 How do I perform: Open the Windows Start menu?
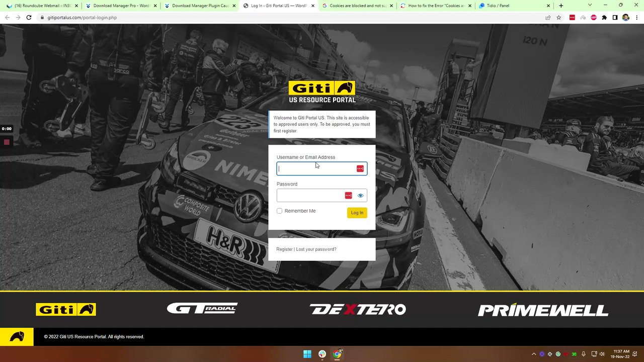click(307, 354)
